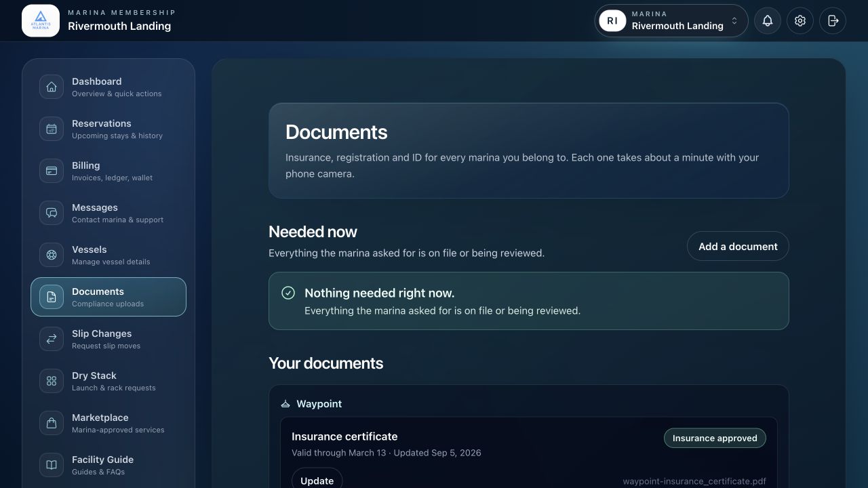Open Facility Guide and FAQs
The height and width of the screenshot is (488, 868).
[108, 465]
